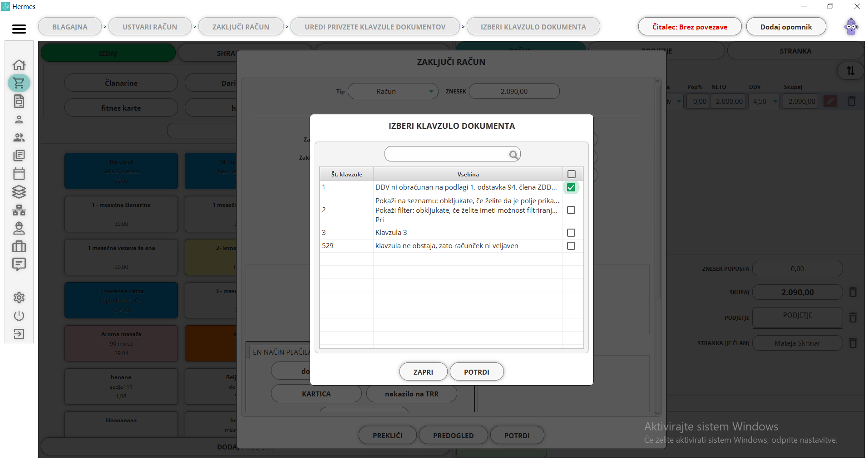Click the red edit icon on invoice row
Viewport: 868px width, 464px height.
coord(830,102)
